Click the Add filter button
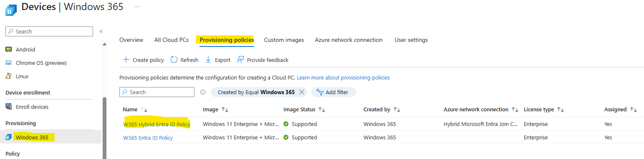Viewport: 644px width, 159px height. click(x=333, y=92)
